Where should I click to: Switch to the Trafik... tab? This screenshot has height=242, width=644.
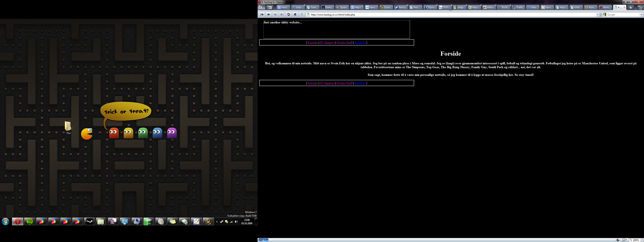(x=518, y=7)
